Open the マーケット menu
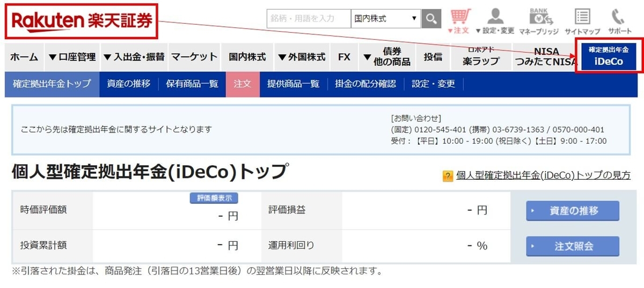The image size is (644, 288). click(194, 57)
